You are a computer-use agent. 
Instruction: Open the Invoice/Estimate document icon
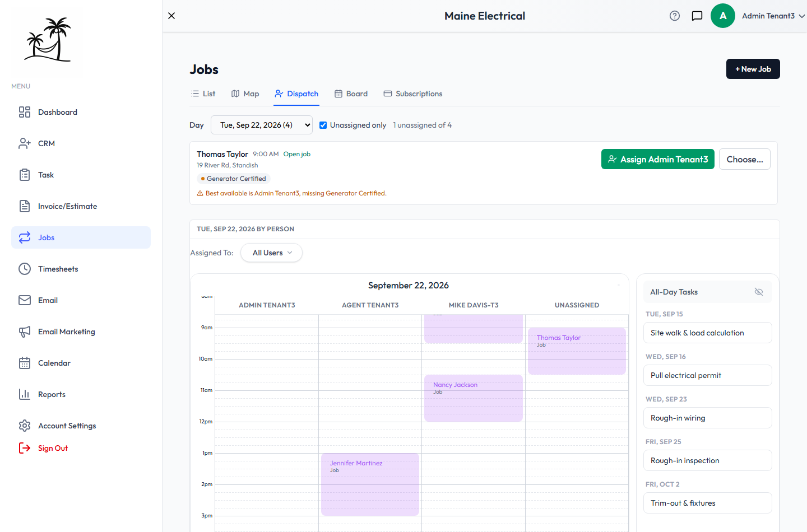click(x=25, y=206)
